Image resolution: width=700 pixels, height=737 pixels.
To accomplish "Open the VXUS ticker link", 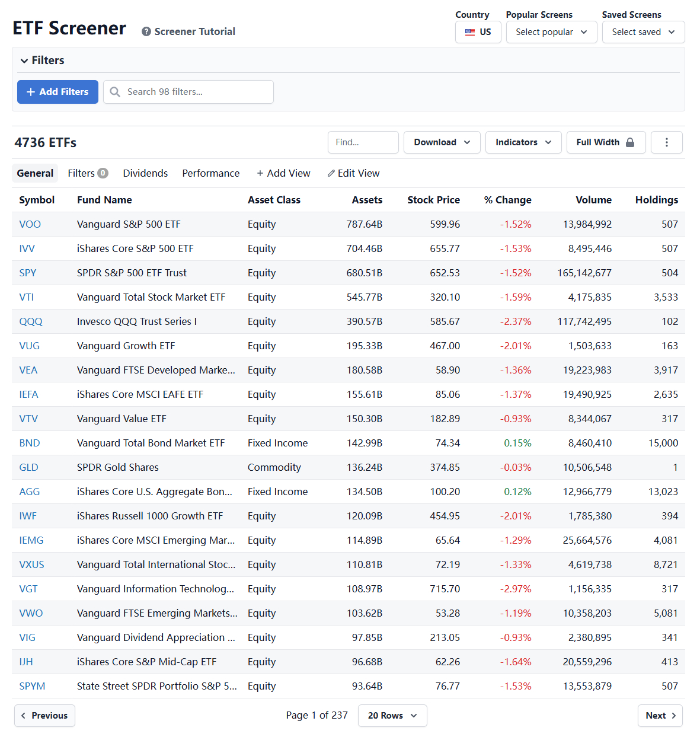I will tap(31, 564).
